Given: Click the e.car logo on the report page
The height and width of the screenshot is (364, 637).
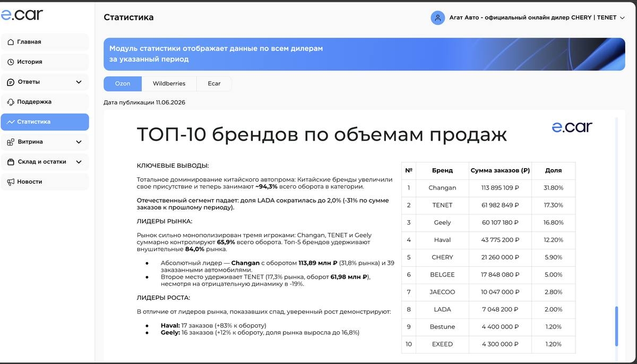Looking at the screenshot, I should (572, 127).
